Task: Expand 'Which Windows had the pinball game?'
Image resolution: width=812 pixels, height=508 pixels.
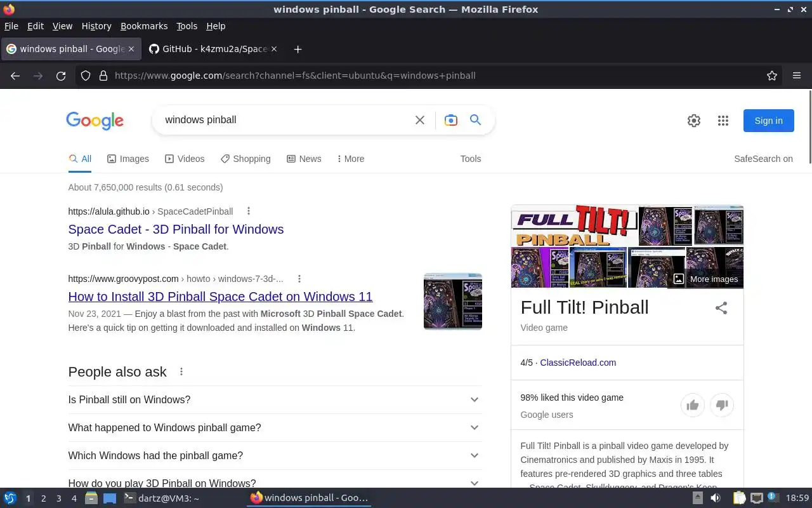Action: 275,455
